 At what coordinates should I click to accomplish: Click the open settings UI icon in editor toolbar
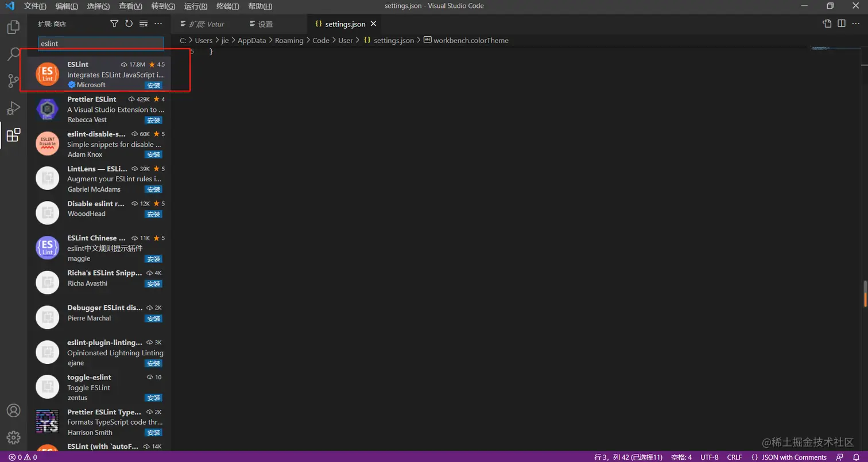click(827, 24)
